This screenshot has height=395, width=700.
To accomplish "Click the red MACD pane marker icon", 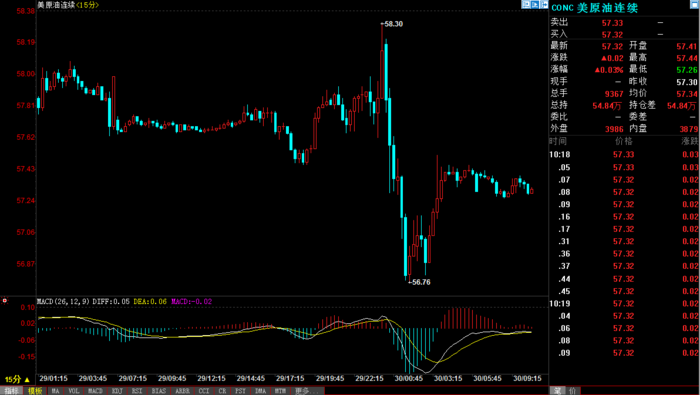I will (x=4, y=301).
